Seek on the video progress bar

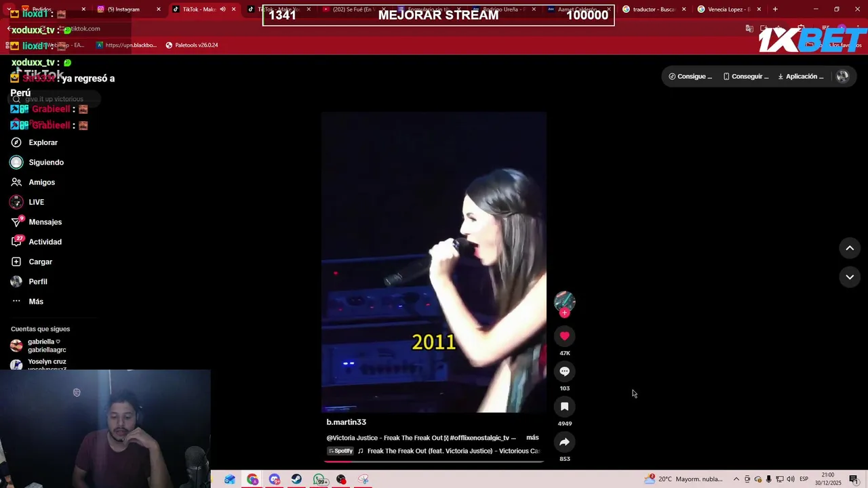[434, 462]
